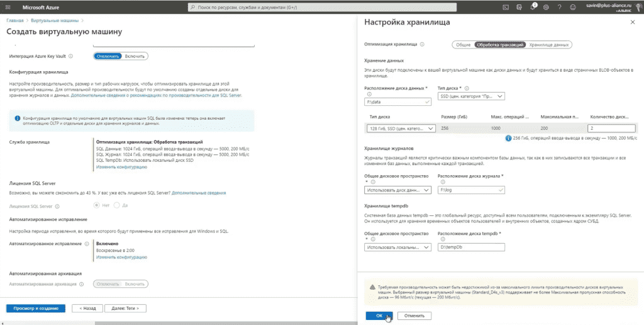The image size is (644, 325).
Task: Close the Настройка хранилища panel with the X
Action: pos(633,22)
